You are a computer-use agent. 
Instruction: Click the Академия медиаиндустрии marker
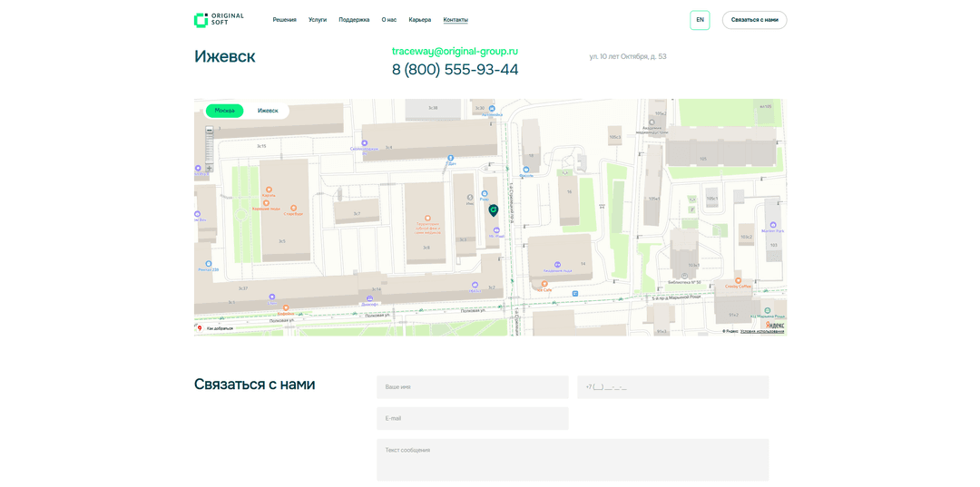pyautogui.click(x=652, y=122)
